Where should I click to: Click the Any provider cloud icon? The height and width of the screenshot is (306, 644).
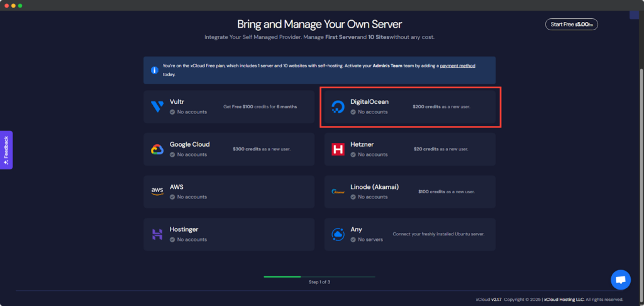pyautogui.click(x=338, y=234)
